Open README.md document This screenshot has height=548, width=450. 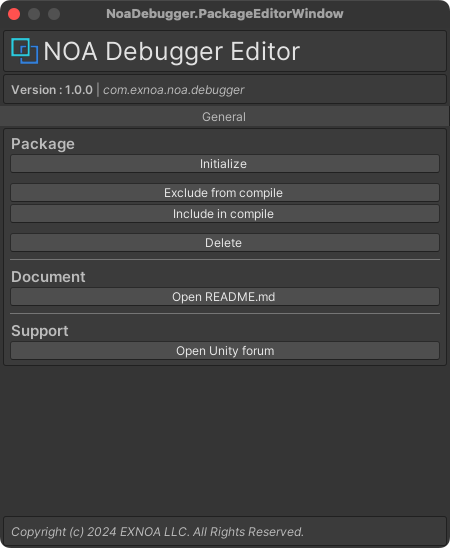pos(225,297)
